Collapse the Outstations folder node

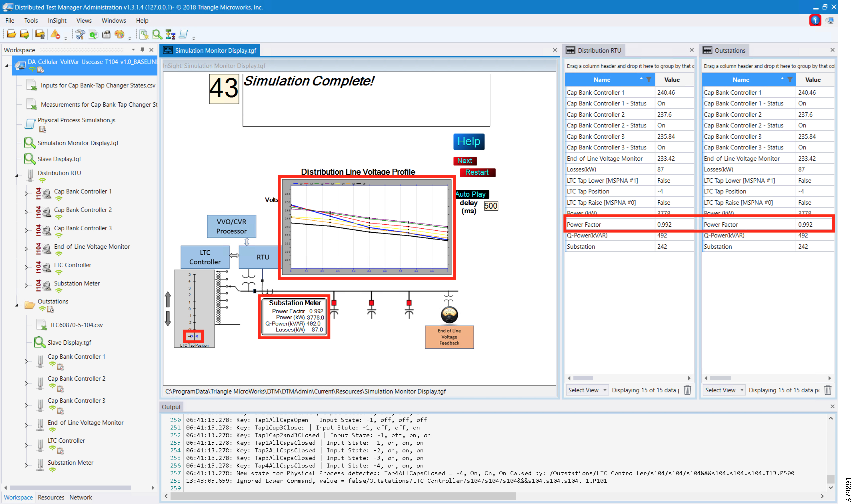point(17,305)
